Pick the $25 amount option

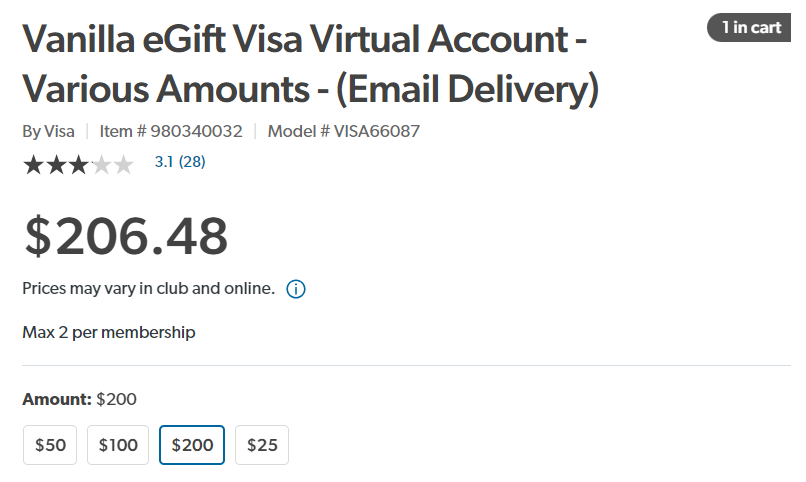coord(262,445)
